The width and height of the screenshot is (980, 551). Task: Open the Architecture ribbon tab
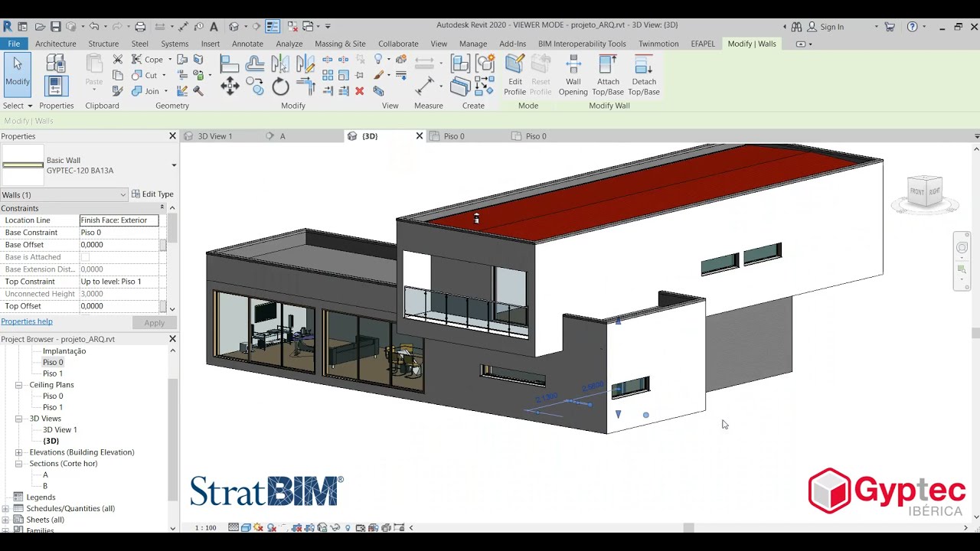(x=55, y=44)
